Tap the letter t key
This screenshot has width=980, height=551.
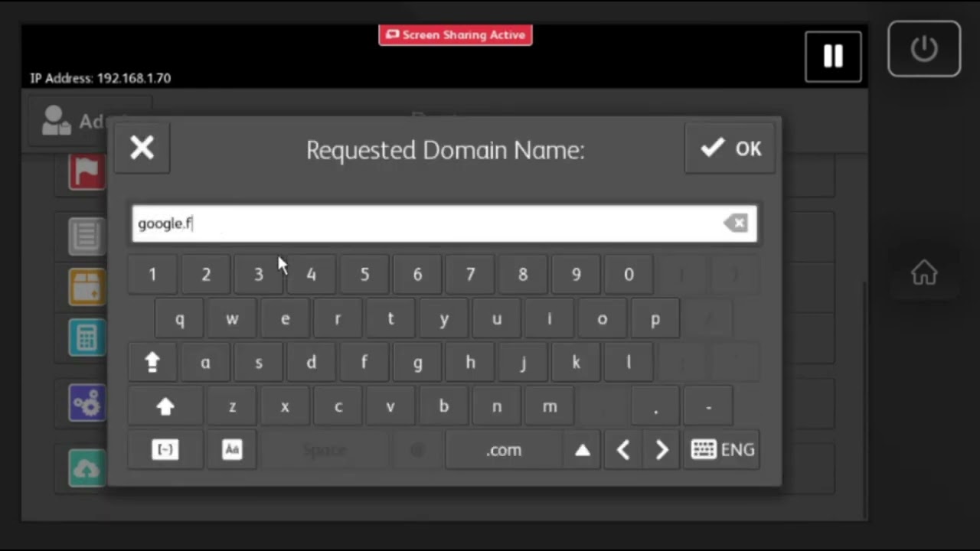tap(390, 319)
